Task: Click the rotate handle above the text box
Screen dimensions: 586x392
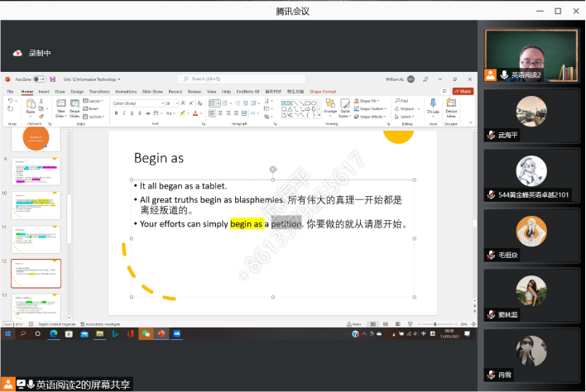Action: 273,170
